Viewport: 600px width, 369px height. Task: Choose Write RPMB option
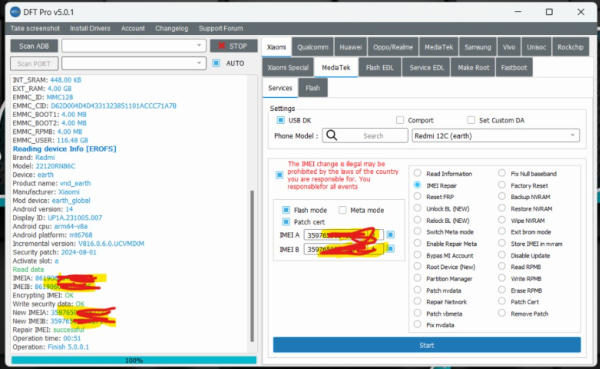[502, 278]
